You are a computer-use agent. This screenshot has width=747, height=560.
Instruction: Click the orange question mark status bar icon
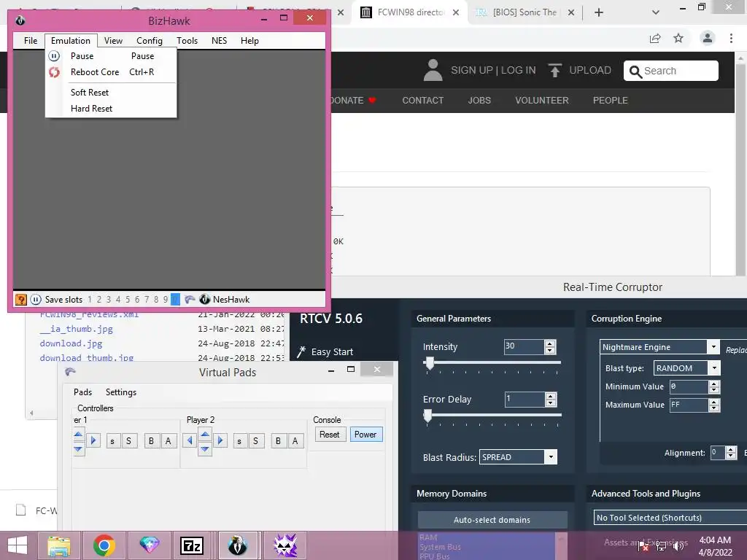21,300
